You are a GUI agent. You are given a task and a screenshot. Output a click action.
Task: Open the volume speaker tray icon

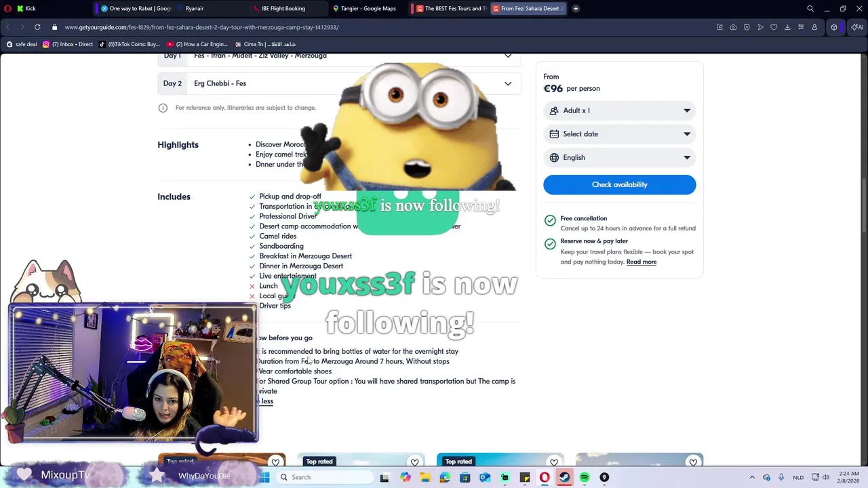pos(826,477)
